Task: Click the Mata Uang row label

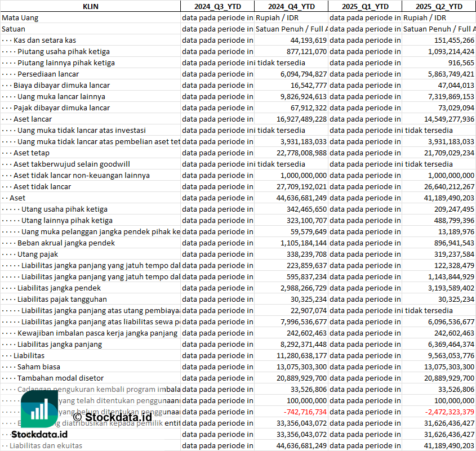Action: [x=20, y=18]
